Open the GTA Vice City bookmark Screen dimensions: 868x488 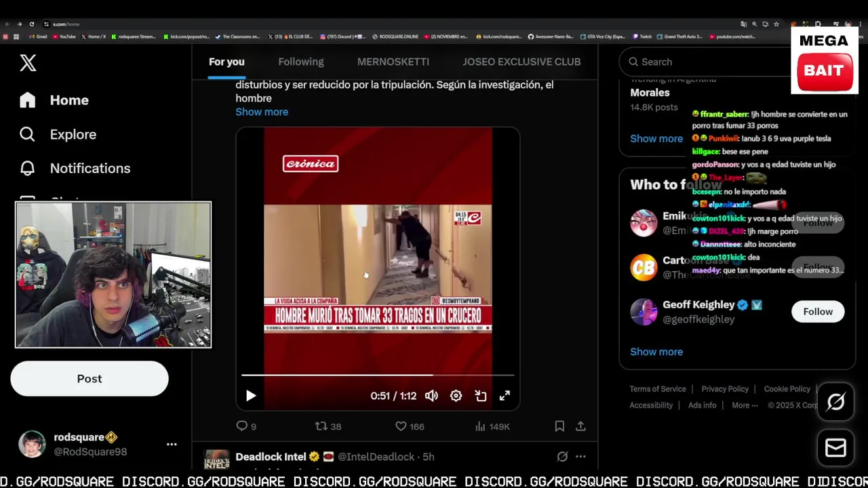click(x=604, y=37)
